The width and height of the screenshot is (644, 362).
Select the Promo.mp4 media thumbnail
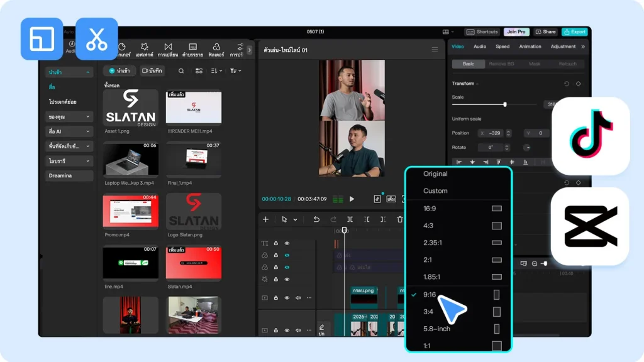pos(131,211)
